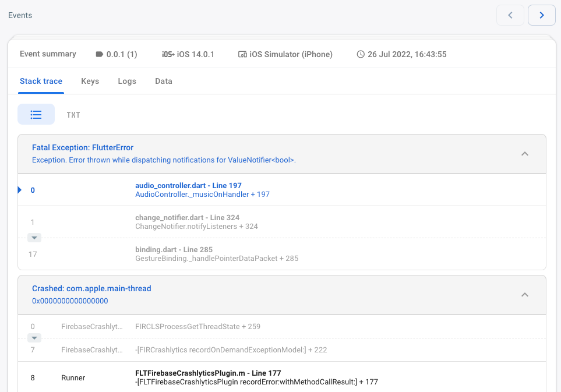This screenshot has height=392, width=561.
Task: Collapse the Fatal Exception FlutterError section
Action: 524,154
